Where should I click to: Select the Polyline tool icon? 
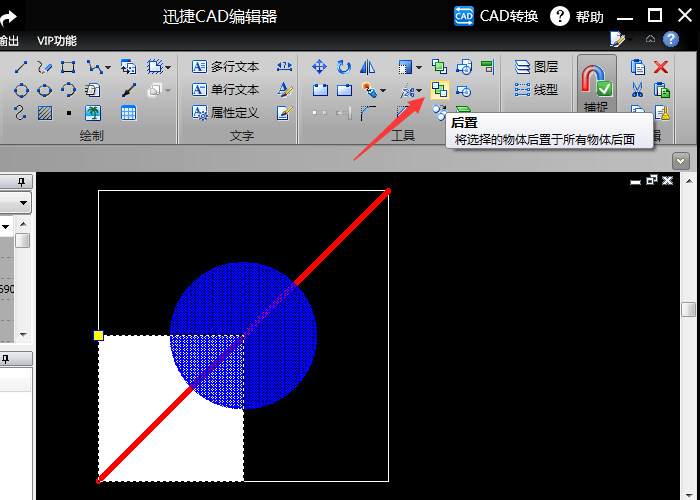coord(94,67)
